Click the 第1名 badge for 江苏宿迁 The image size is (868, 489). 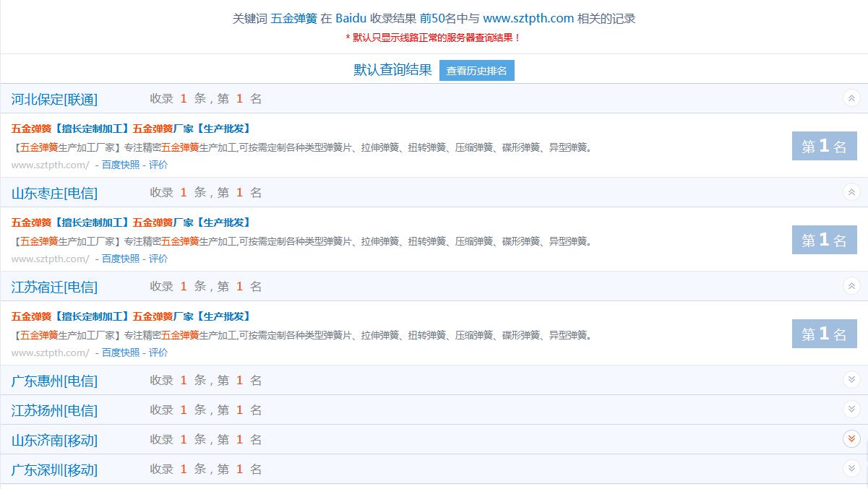824,334
